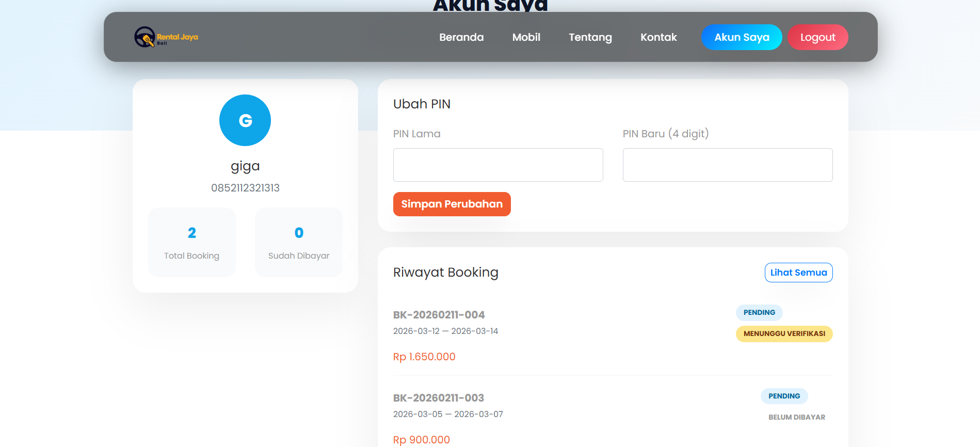Click Lihat Semua in Riwayat Booking

(x=798, y=273)
